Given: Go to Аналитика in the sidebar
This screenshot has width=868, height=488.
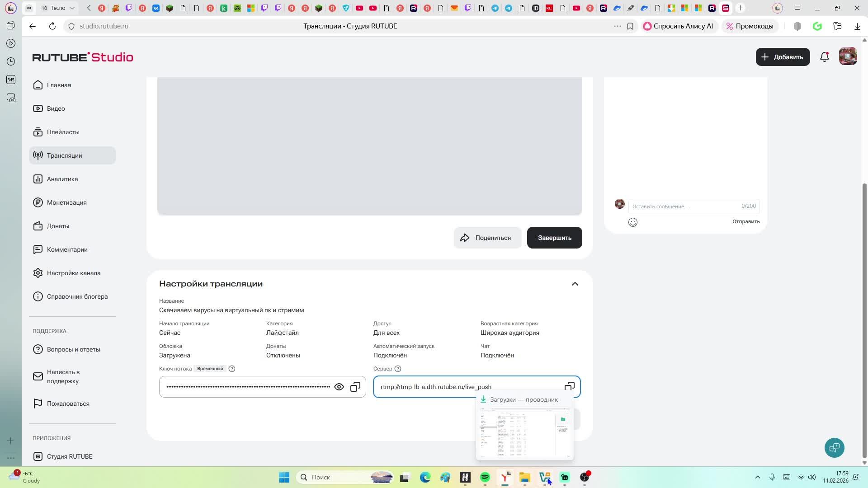Looking at the screenshot, I should (62, 179).
